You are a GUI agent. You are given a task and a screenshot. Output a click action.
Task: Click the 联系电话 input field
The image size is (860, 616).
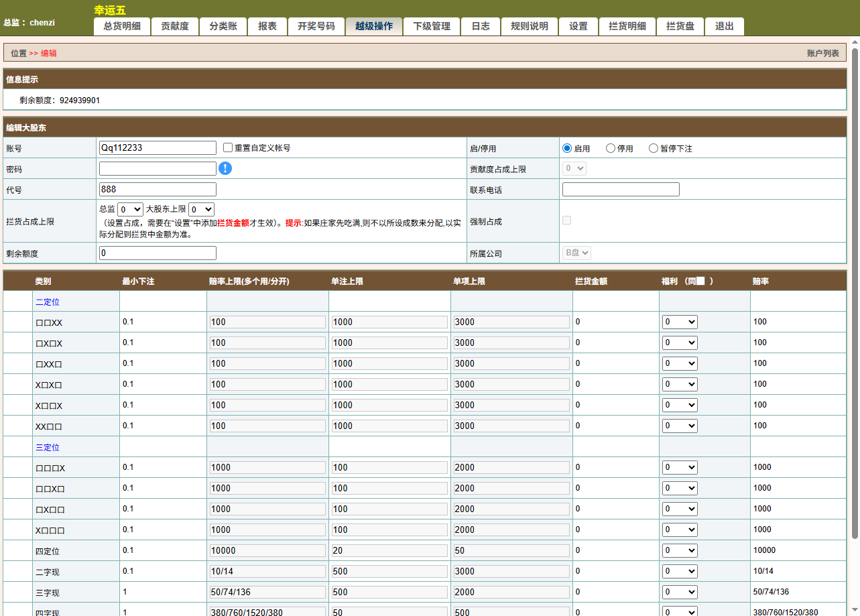point(620,189)
